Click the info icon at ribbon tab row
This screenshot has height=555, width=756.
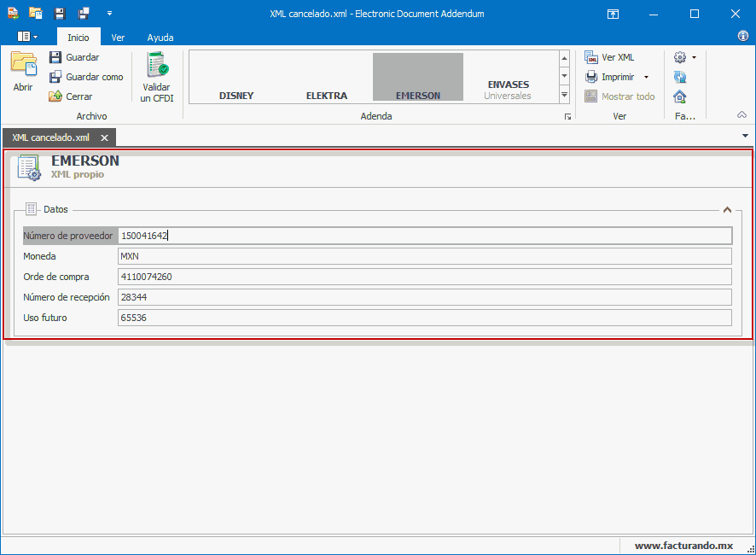click(x=743, y=36)
